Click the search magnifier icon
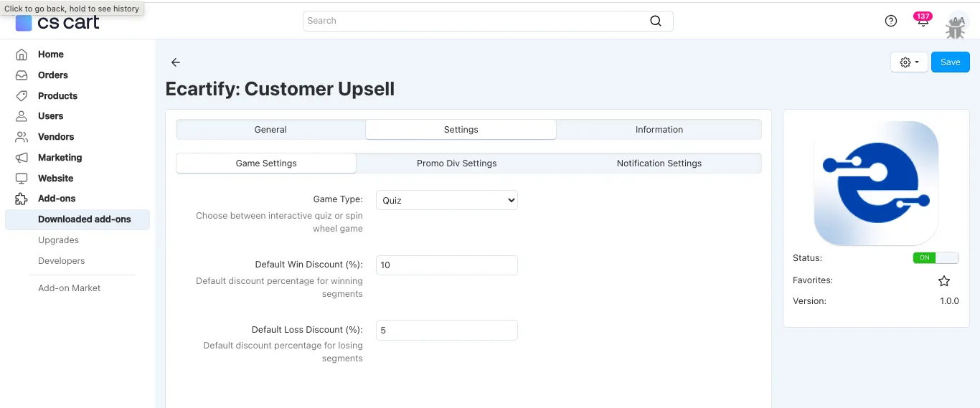 pos(656,21)
